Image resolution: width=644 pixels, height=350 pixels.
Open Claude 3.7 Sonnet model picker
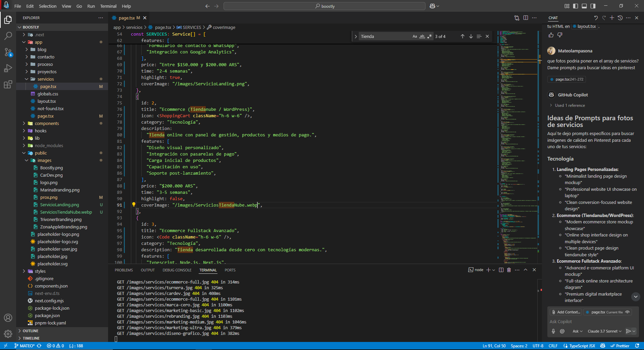(604, 331)
